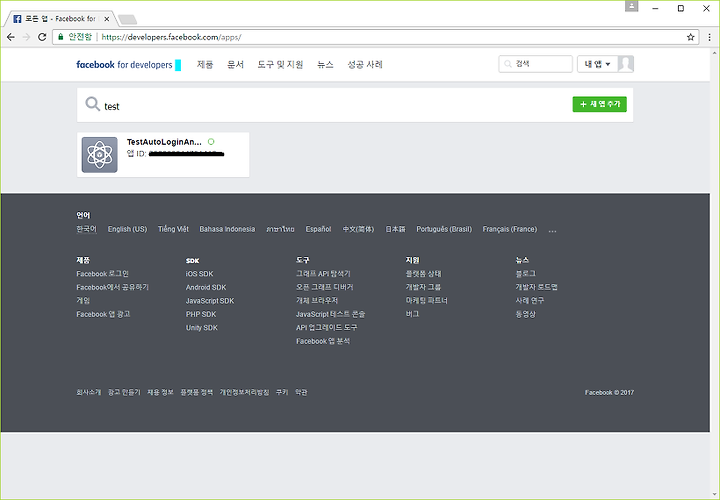Click the magnifier icon beside test

[92, 104]
